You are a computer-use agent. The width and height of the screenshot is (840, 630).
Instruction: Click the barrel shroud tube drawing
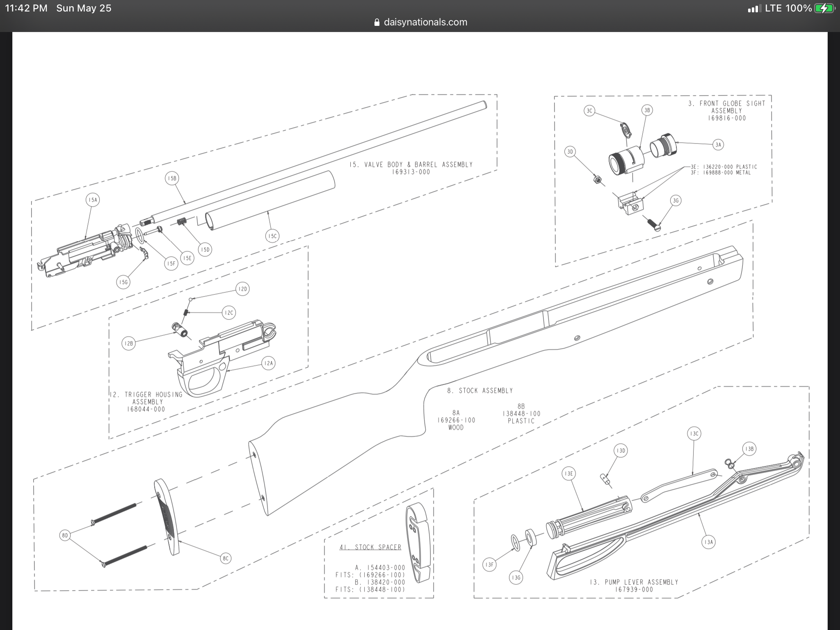tap(270, 200)
